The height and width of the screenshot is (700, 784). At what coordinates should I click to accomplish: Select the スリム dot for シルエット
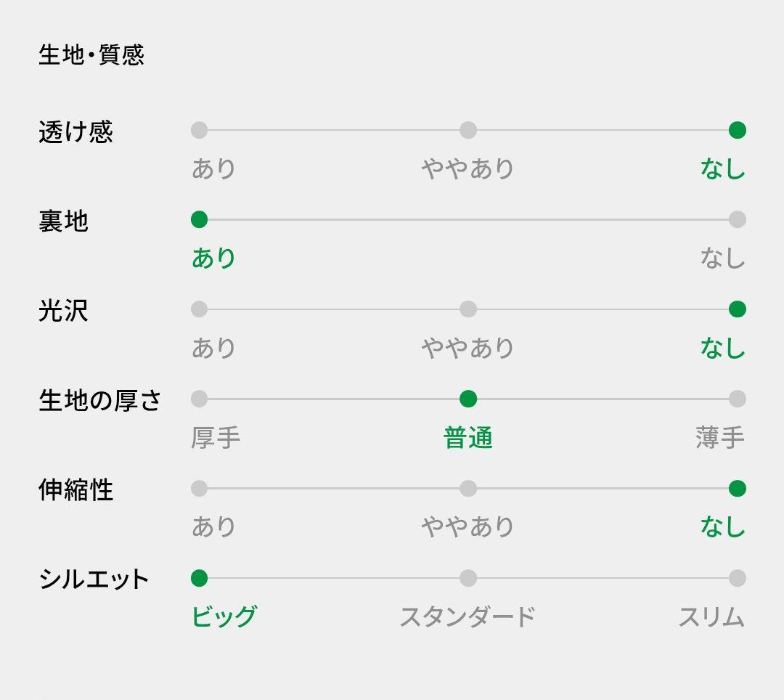click(x=738, y=578)
